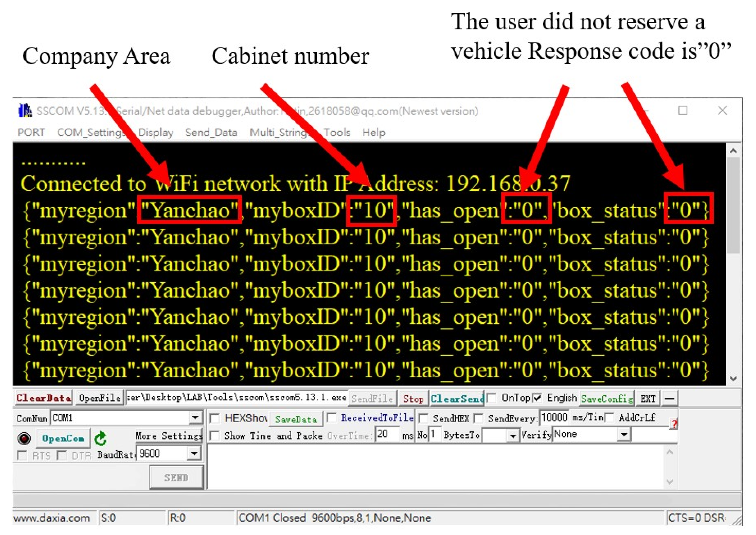Image resolution: width=756 pixels, height=535 pixels.
Task: Click the green refresh ports icon
Action: point(100,438)
